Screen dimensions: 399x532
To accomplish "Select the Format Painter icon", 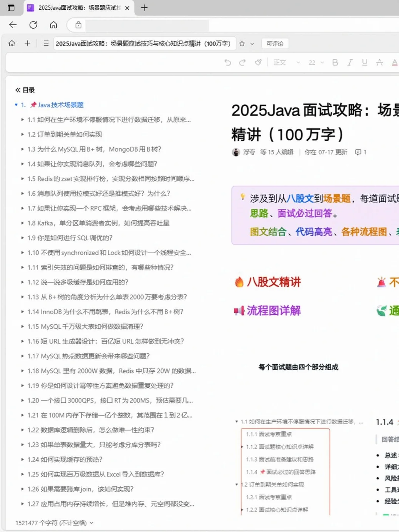I will (258, 62).
